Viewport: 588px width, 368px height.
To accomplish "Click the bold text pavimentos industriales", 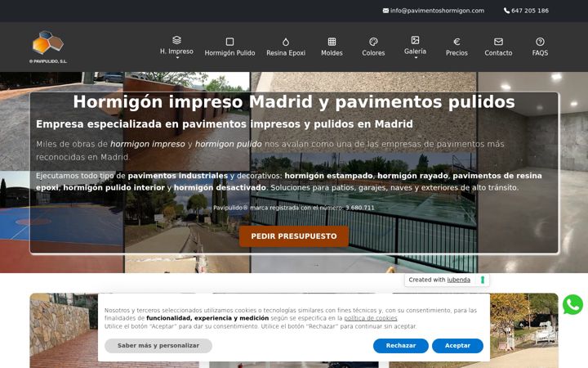I will (x=178, y=176).
